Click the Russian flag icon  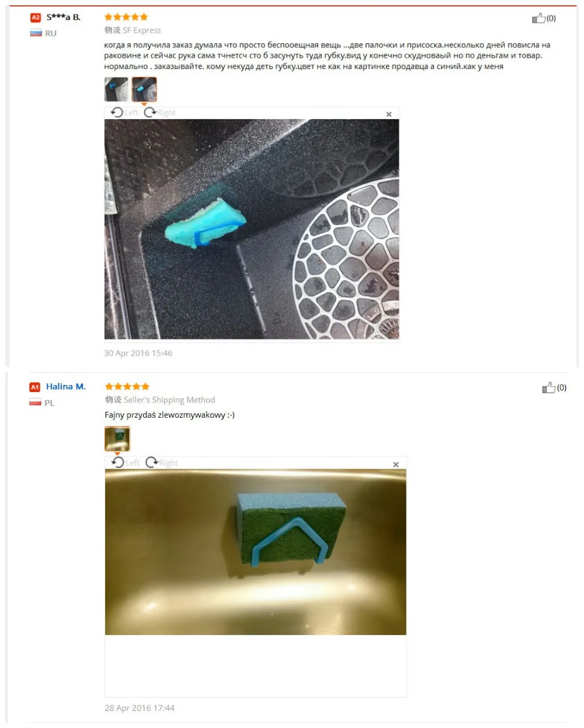[x=36, y=33]
